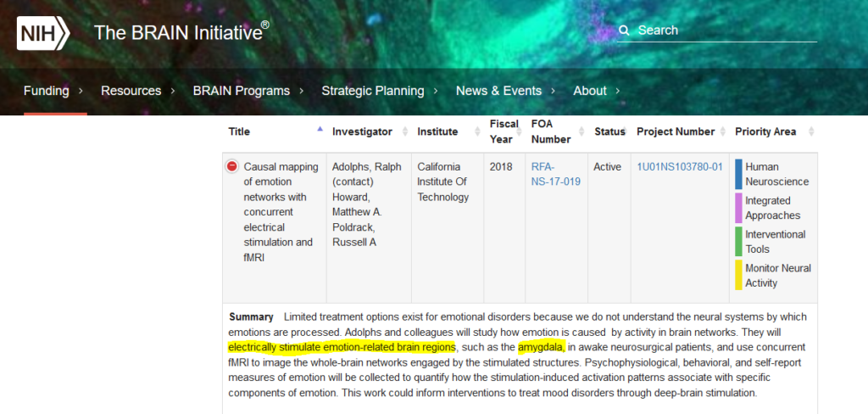Click the "Monitor Neural Activity" priority area text
Screen dimensions: 868x414
pyautogui.click(x=778, y=276)
